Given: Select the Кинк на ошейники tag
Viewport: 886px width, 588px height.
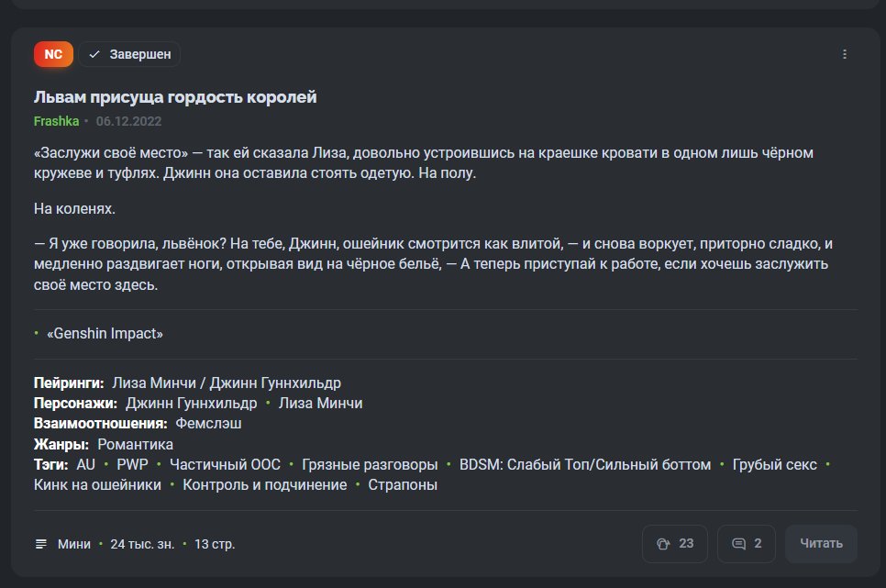Looking at the screenshot, I should click(x=97, y=485).
